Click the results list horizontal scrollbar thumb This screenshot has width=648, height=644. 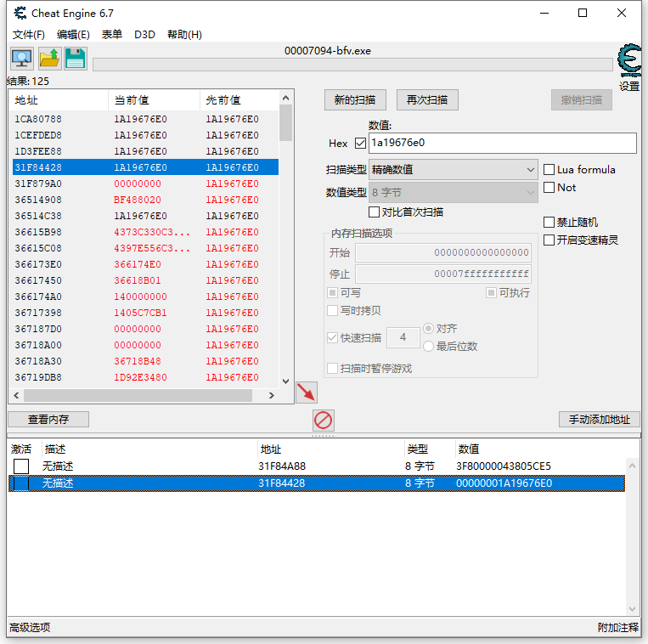pyautogui.click(x=138, y=396)
